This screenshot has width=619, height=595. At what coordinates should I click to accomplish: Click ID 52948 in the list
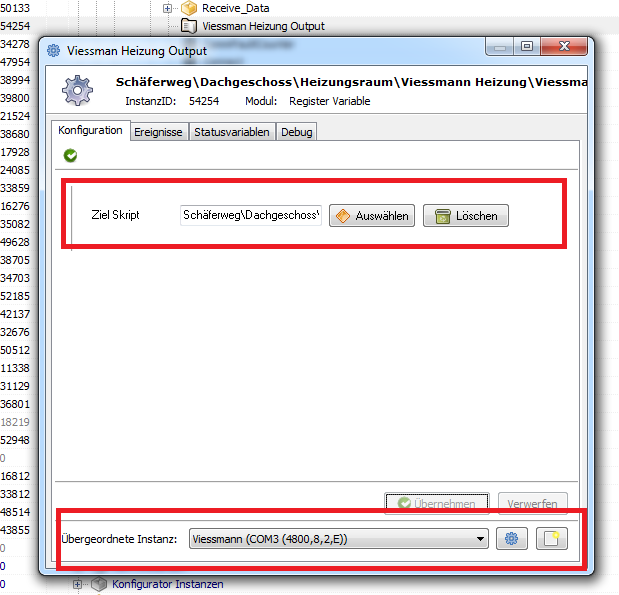tap(15, 440)
